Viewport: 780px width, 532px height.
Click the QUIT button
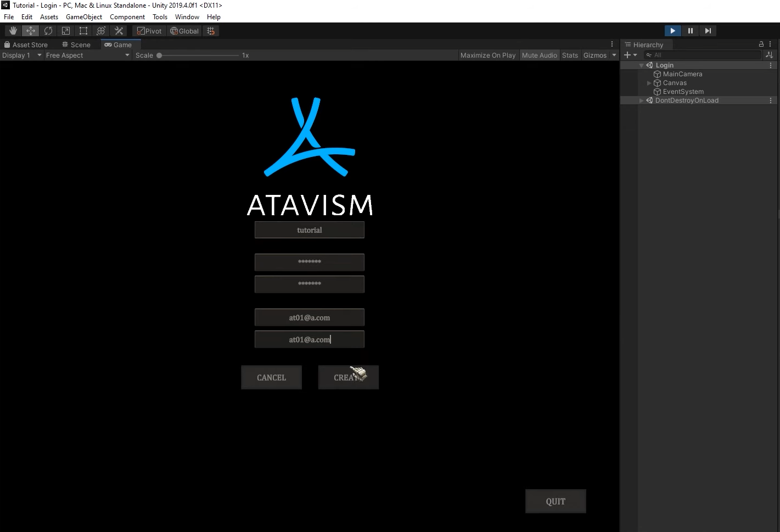[555, 501]
